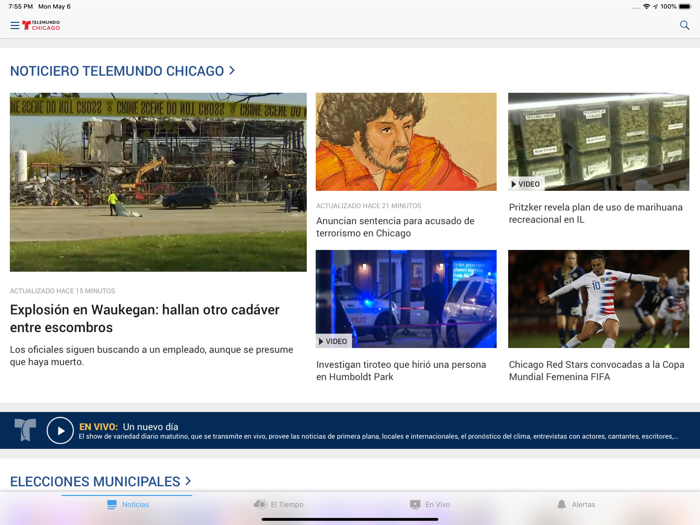
Task: Tap the iPad home indicator bar
Action: [x=350, y=519]
